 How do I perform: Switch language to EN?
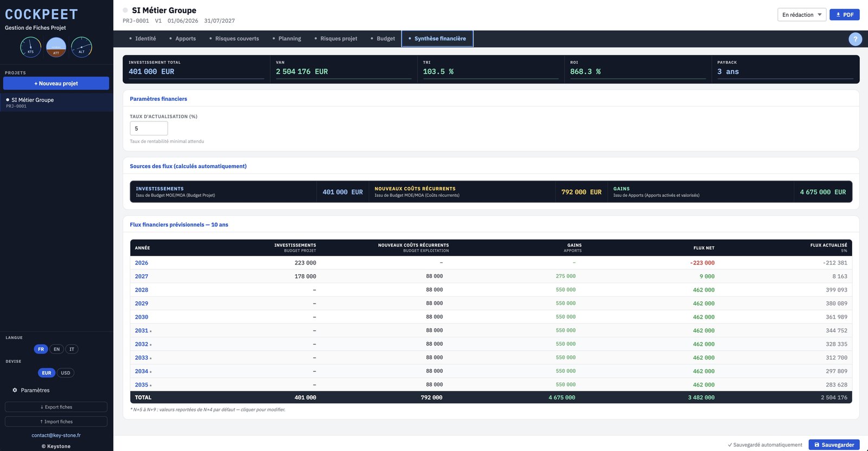click(x=56, y=349)
